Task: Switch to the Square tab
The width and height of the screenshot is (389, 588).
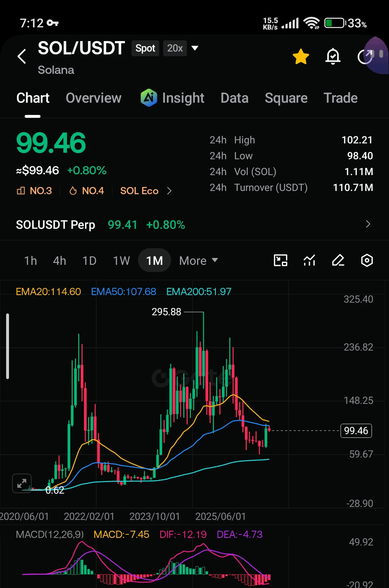Action: tap(286, 98)
